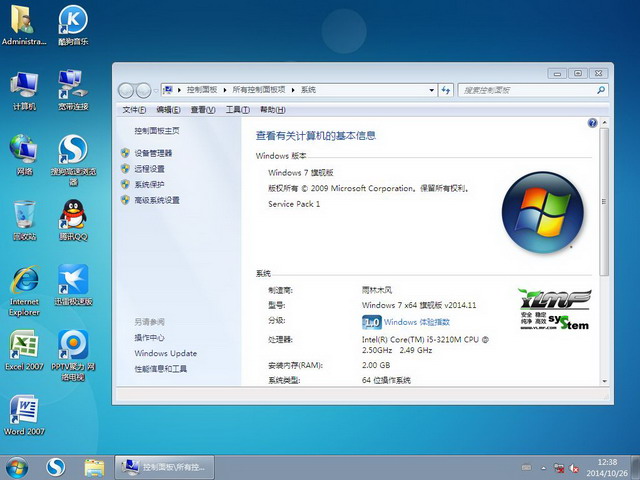The height and width of the screenshot is (480, 640).
Task: Click the 控制面板 taskbar window button
Action: click(x=164, y=467)
